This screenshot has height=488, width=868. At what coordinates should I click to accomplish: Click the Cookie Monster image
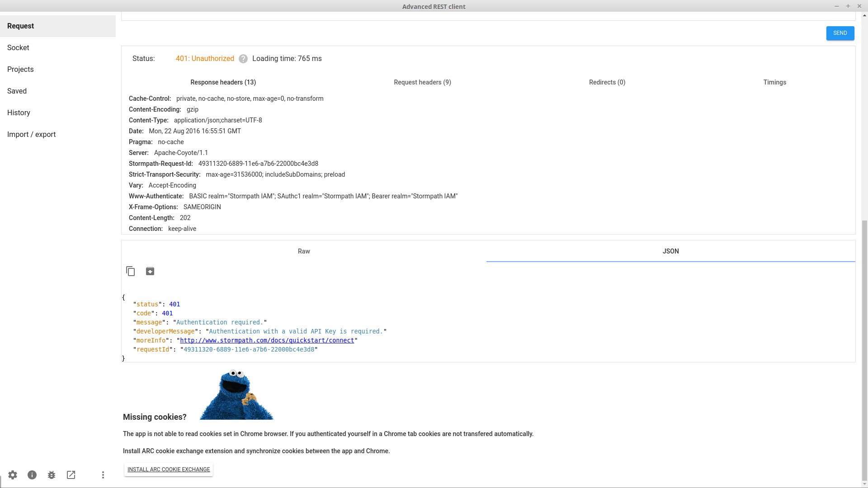point(236,394)
